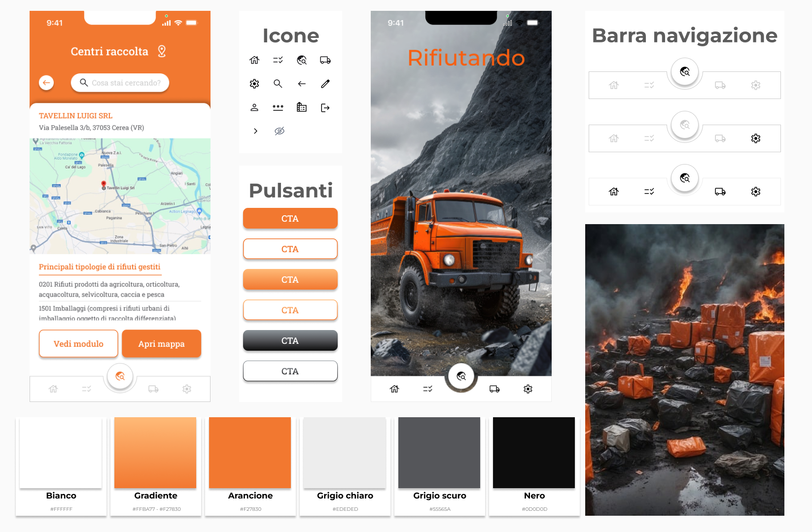Click the left arrow icon in the Icone panel
The width and height of the screenshot is (812, 532).
pyautogui.click(x=302, y=84)
